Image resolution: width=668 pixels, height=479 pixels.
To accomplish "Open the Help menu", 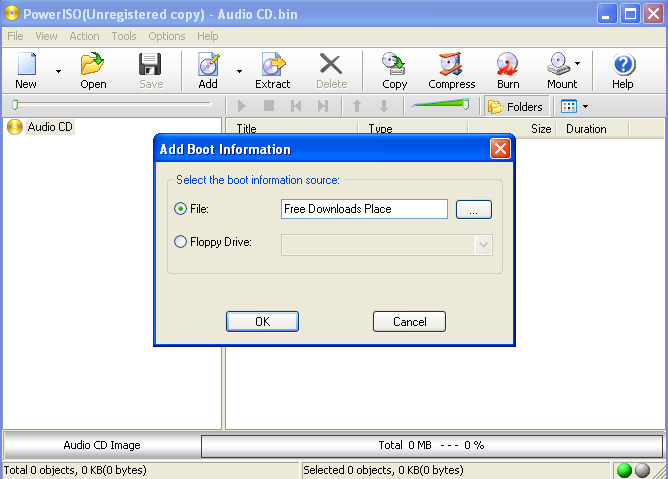I will coord(207,36).
